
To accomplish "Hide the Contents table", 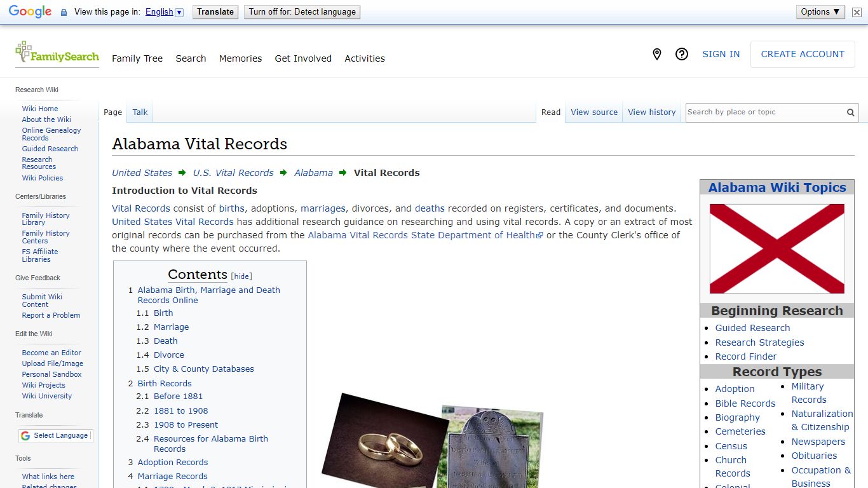I will (241, 276).
